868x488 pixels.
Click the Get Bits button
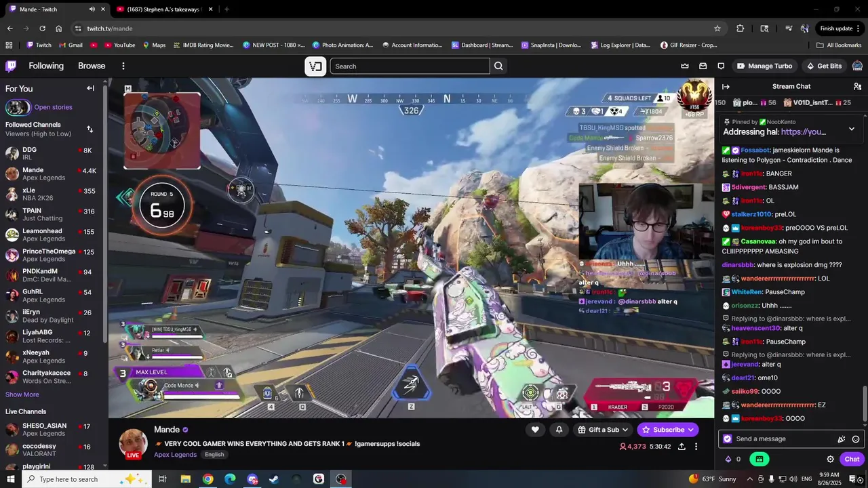(x=824, y=66)
